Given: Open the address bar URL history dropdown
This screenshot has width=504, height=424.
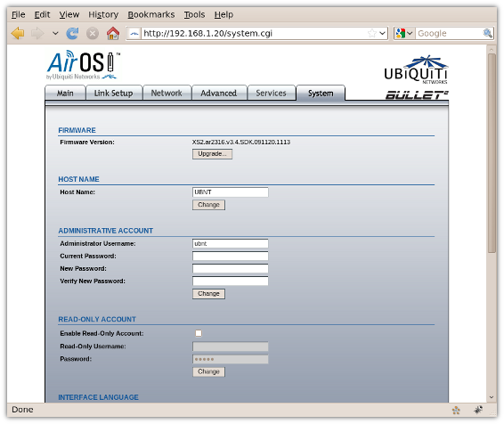Looking at the screenshot, I should (382, 33).
